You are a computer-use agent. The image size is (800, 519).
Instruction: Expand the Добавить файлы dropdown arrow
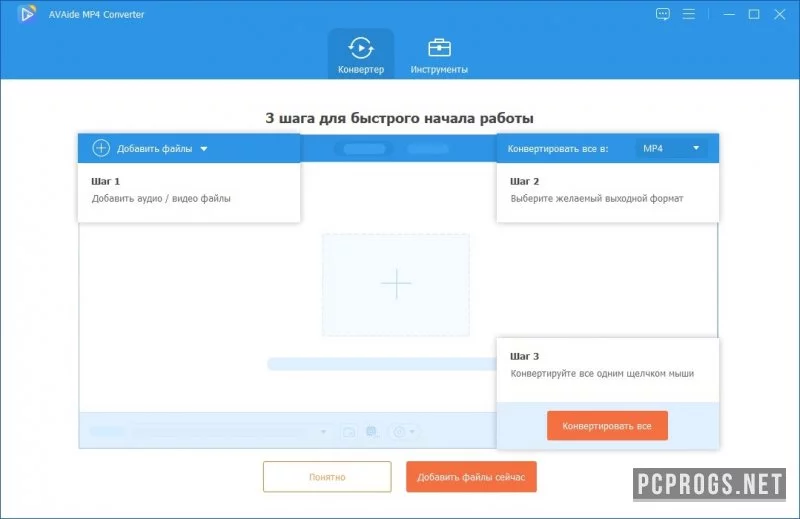(x=204, y=149)
